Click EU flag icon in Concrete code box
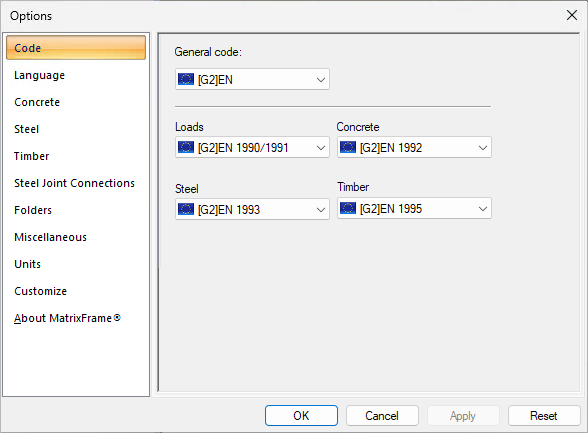The height and width of the screenshot is (433, 588). [x=348, y=147]
